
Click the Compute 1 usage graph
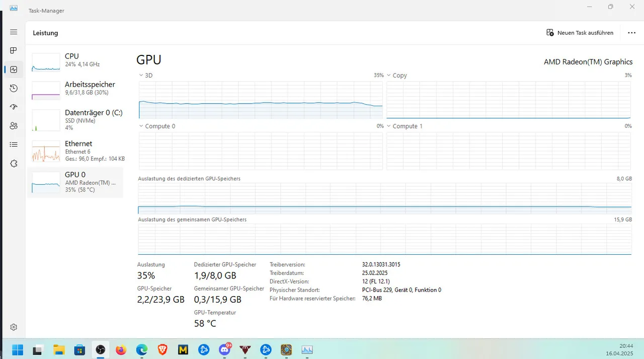pyautogui.click(x=509, y=151)
